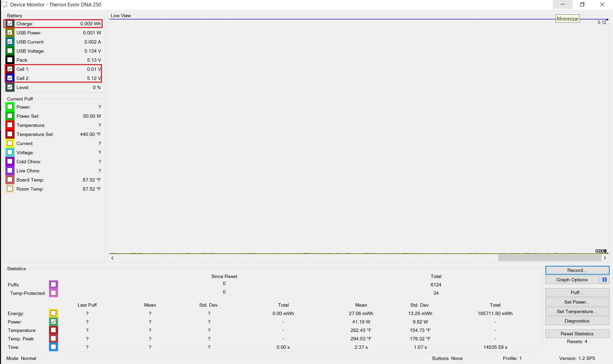
Task: Click the left scroll arrow under Live View
Action: (112, 258)
